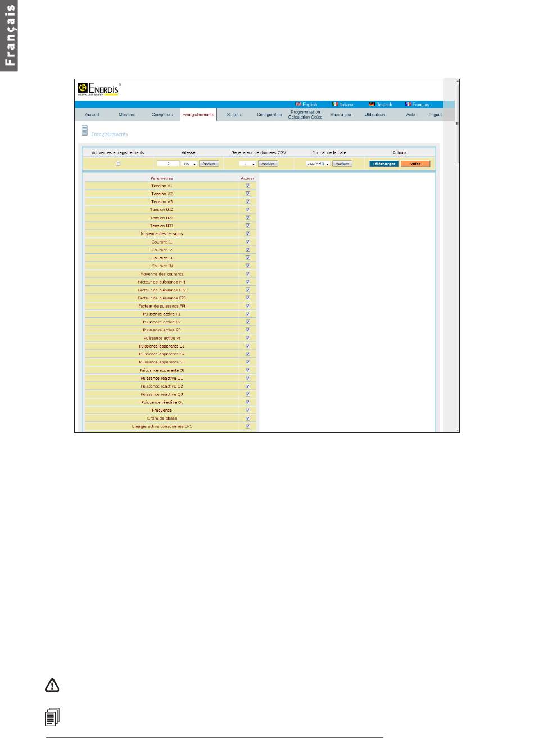This screenshot has height=756, width=534.
Task: Apply the date format setting
Action: (342, 164)
